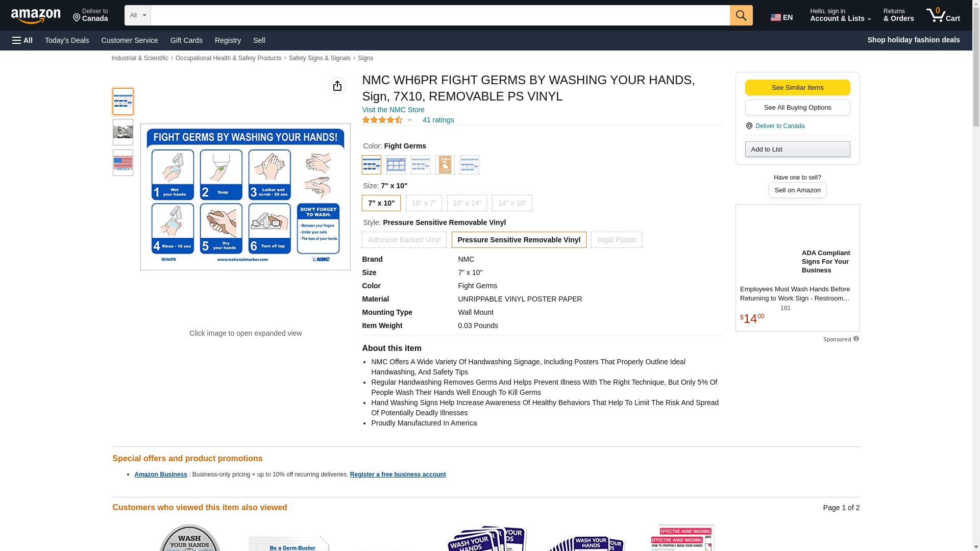Viewport: 980px width, 551px height.
Task: Go to Gift Cards menu item
Action: tap(186, 40)
